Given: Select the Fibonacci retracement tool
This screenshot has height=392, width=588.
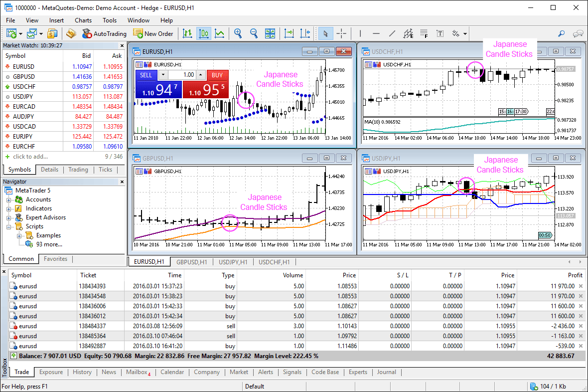Looking at the screenshot, I should click(424, 34).
